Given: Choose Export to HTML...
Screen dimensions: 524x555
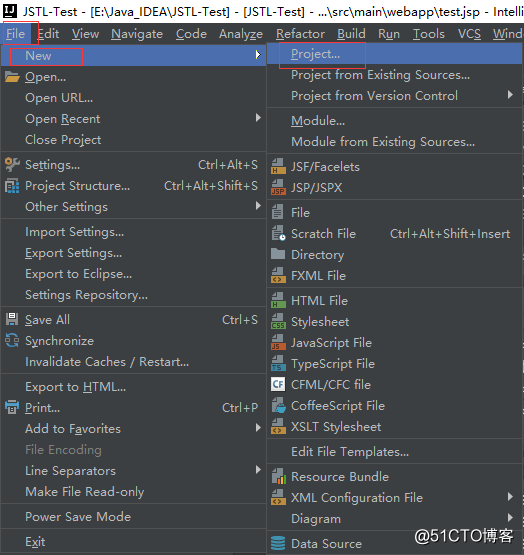Looking at the screenshot, I should (x=133, y=387).
